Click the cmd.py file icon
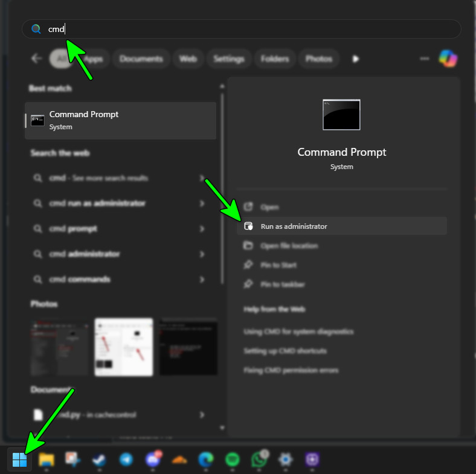476x474 pixels. [x=38, y=415]
